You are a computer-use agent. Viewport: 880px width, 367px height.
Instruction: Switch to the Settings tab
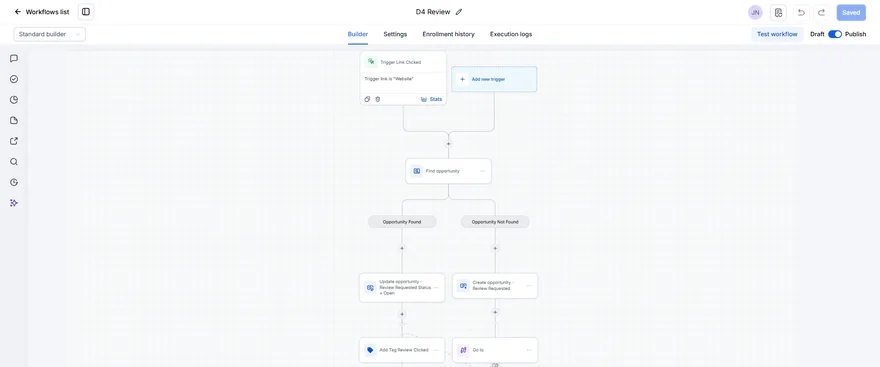(x=395, y=34)
